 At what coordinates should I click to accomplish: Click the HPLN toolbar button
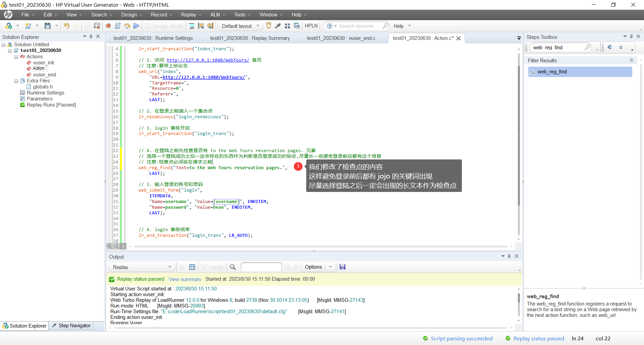311,26
